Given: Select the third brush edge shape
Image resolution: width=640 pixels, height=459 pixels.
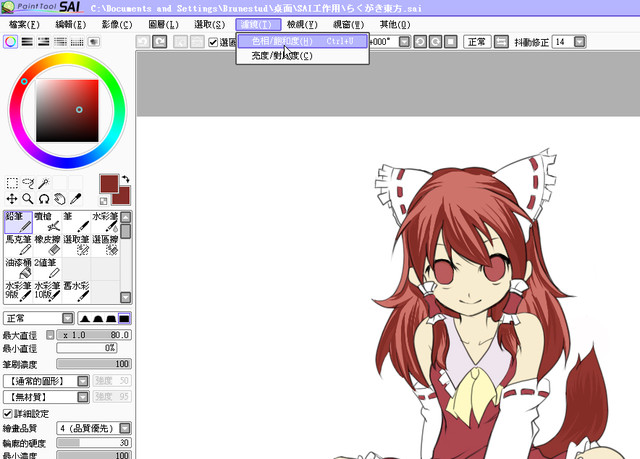Looking at the screenshot, I should click(x=111, y=318).
